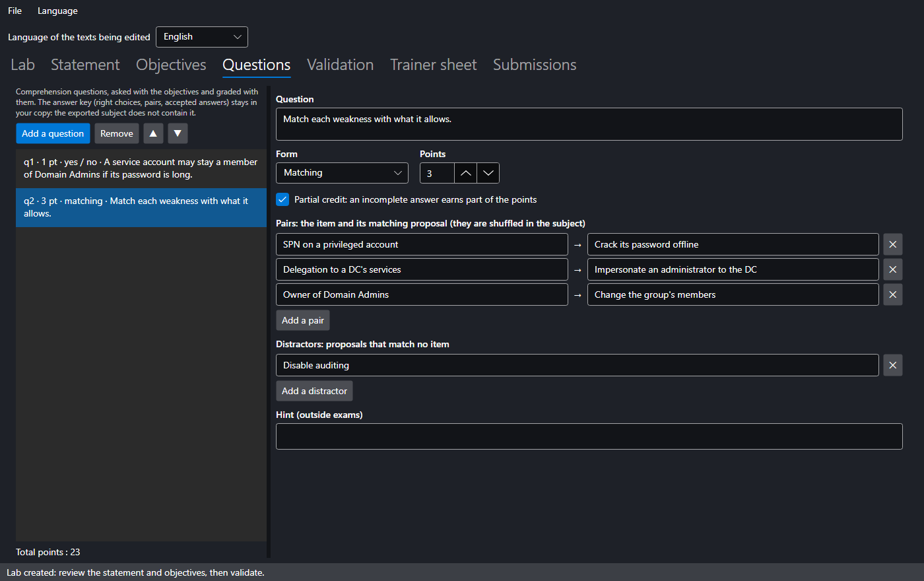Image resolution: width=924 pixels, height=581 pixels.
Task: Move selected question up with triangle button
Action: pos(153,133)
